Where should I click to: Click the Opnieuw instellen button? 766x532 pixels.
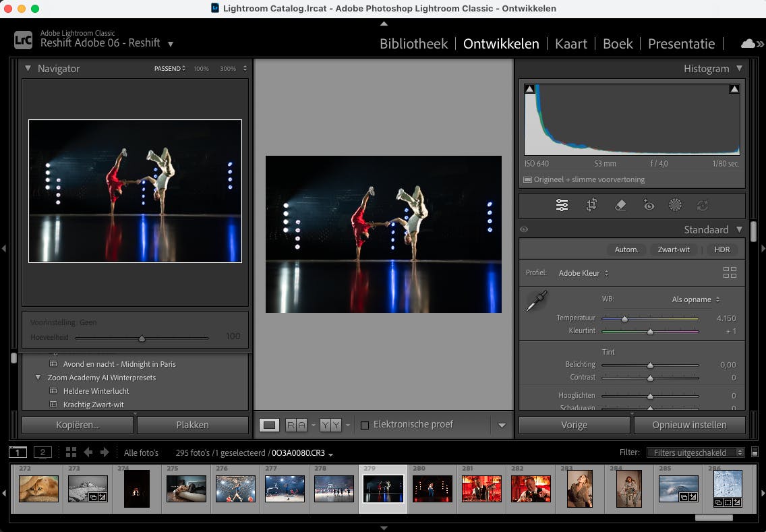click(x=690, y=425)
